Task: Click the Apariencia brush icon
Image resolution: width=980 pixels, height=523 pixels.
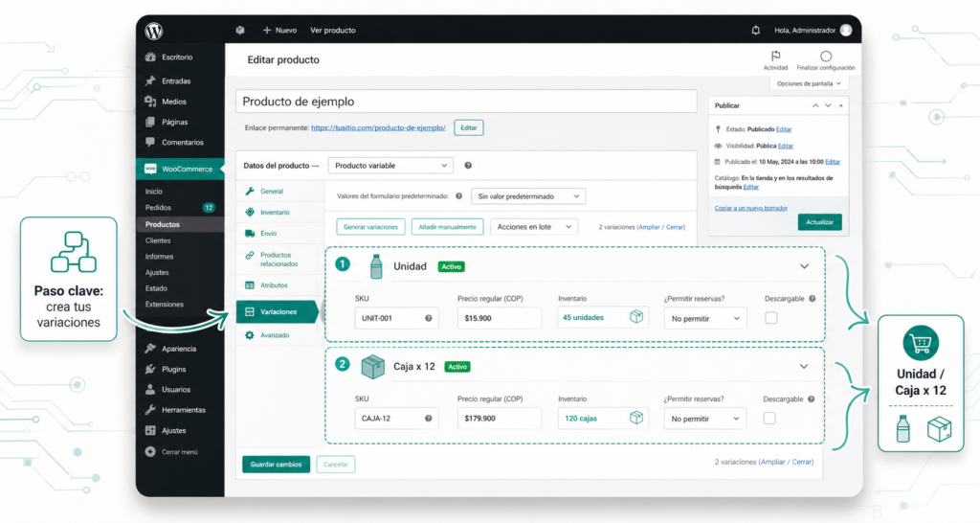Action: tap(150, 349)
